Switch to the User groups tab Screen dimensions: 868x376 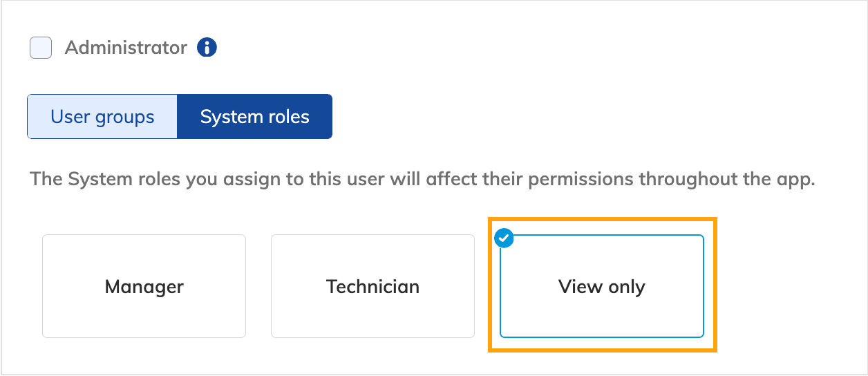102,117
